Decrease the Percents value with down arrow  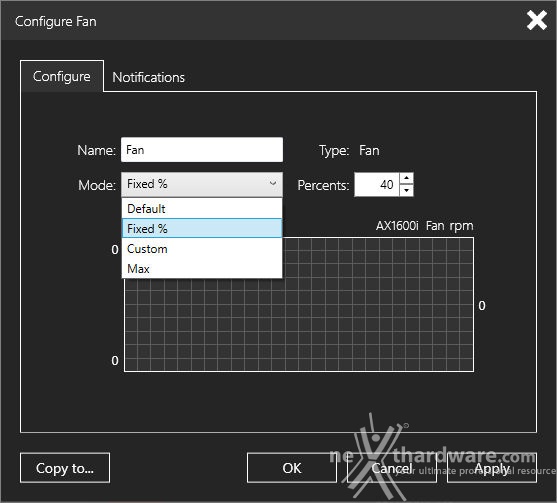point(406,190)
